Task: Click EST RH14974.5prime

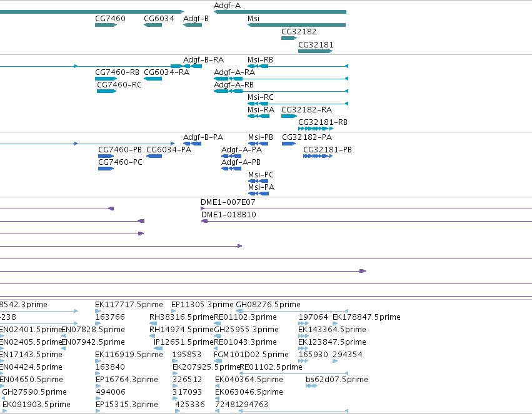Action: pos(181,330)
